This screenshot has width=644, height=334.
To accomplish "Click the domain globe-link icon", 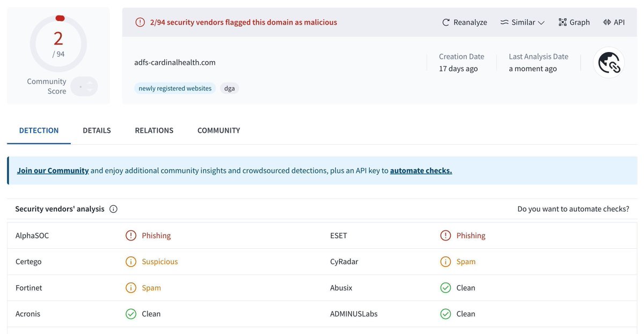I will (x=609, y=63).
